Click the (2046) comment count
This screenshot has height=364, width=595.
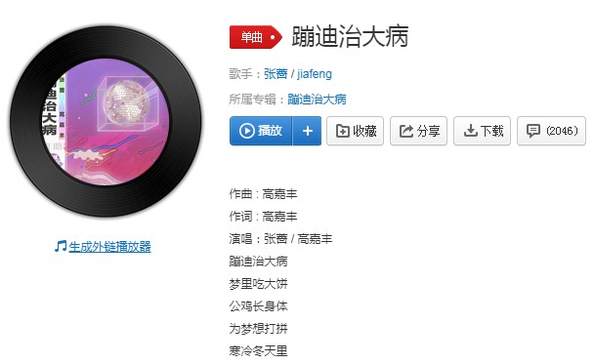(562, 131)
